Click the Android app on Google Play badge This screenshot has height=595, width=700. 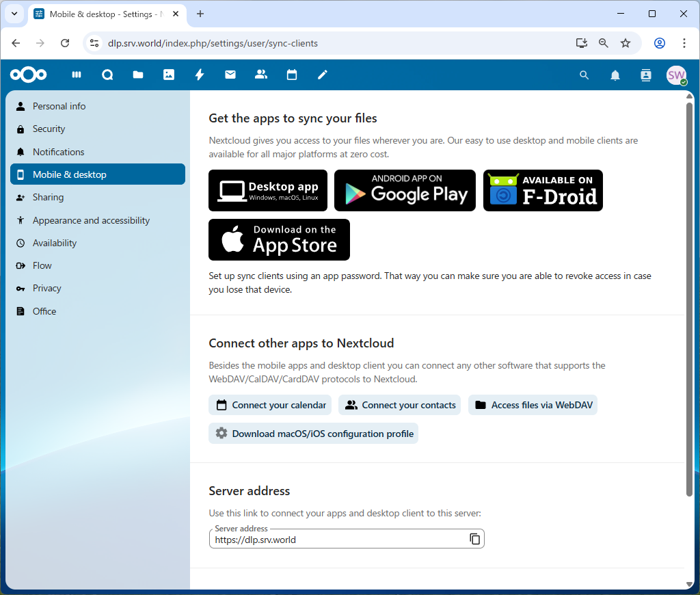pyautogui.click(x=405, y=190)
